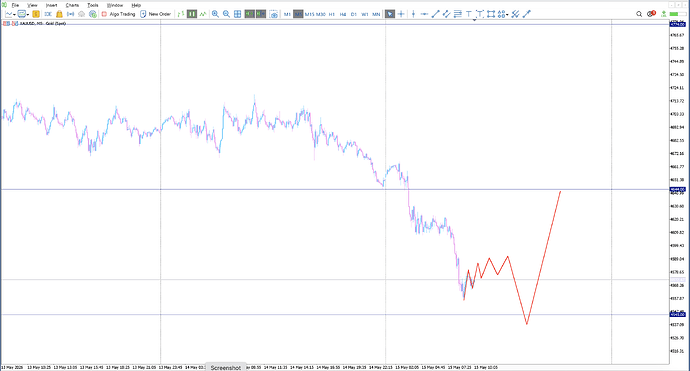The width and height of the screenshot is (690, 371).
Task: Select the text tool
Action: 469,14
